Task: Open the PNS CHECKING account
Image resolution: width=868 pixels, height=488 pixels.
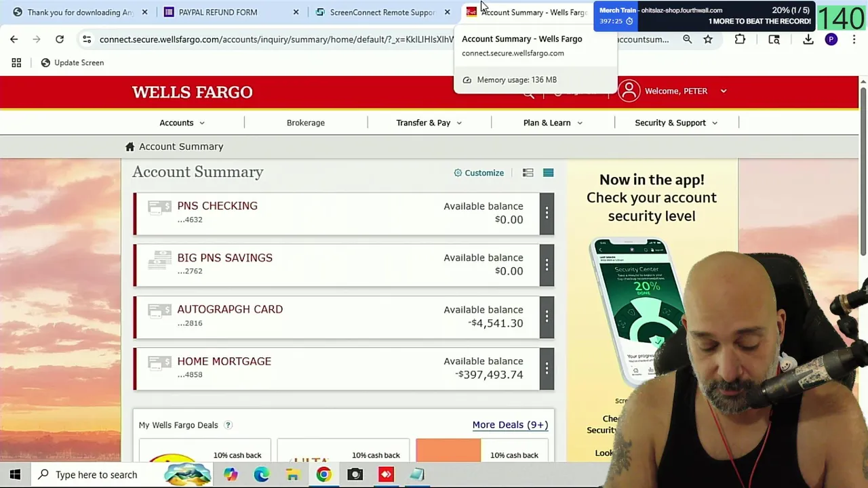Action: tap(217, 206)
